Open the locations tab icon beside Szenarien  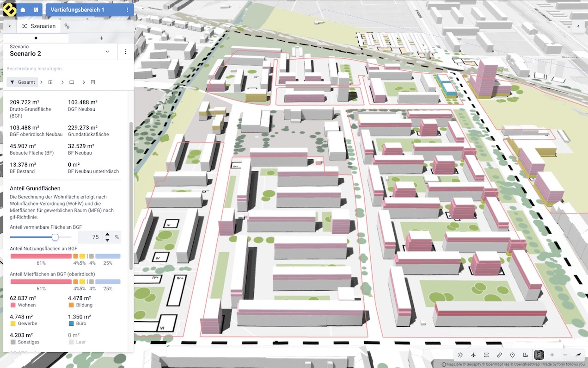pos(67,26)
